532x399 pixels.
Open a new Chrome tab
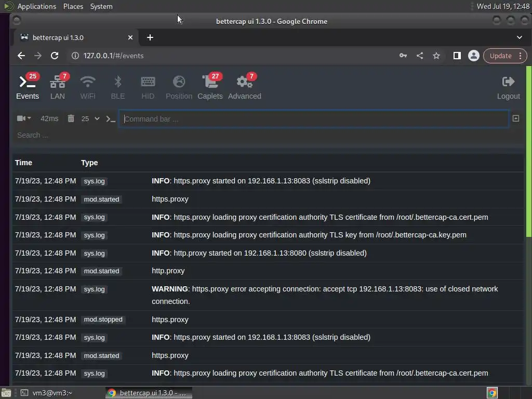click(150, 37)
